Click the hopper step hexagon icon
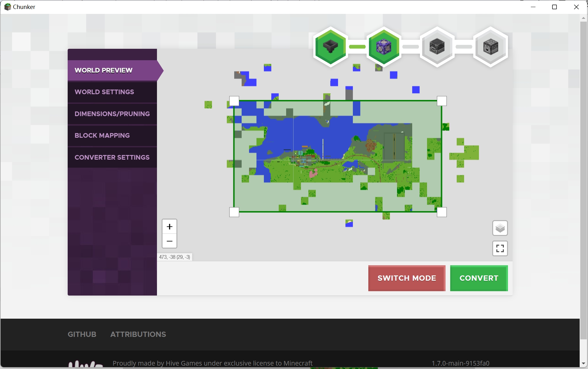588x369 pixels. tap(330, 47)
